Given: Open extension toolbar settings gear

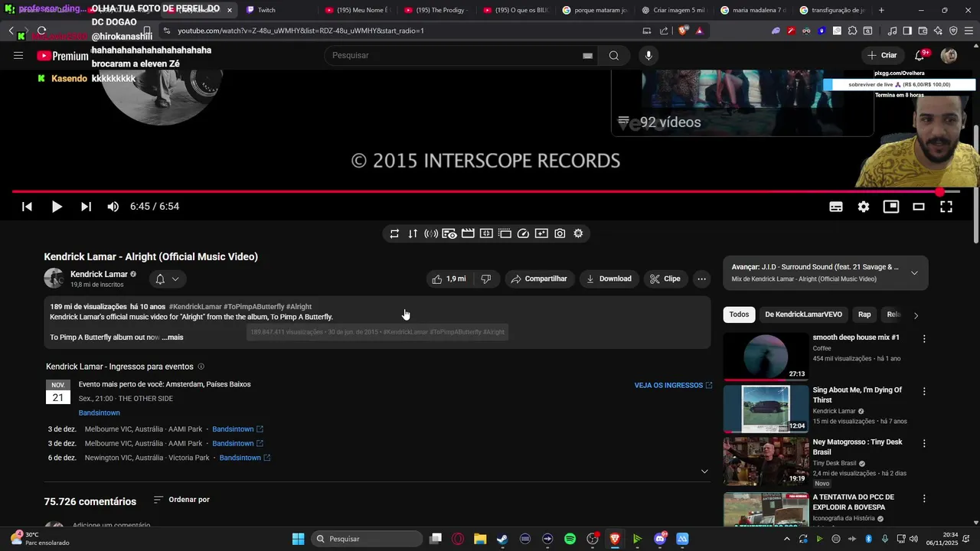Looking at the screenshot, I should [578, 233].
